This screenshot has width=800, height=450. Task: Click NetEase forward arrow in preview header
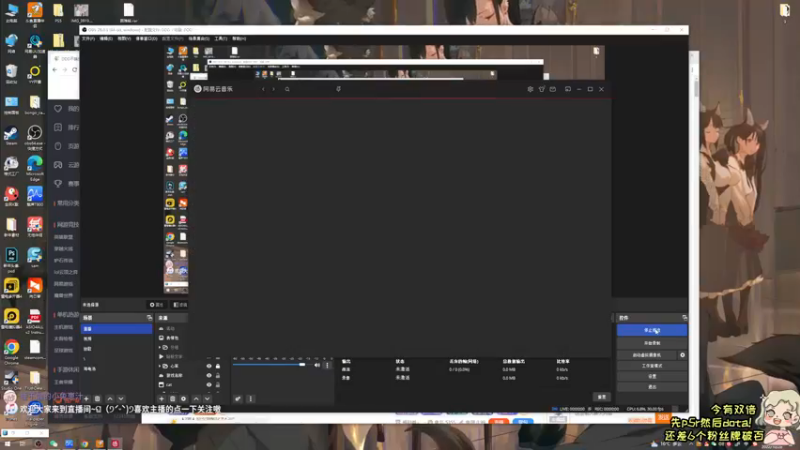click(273, 89)
